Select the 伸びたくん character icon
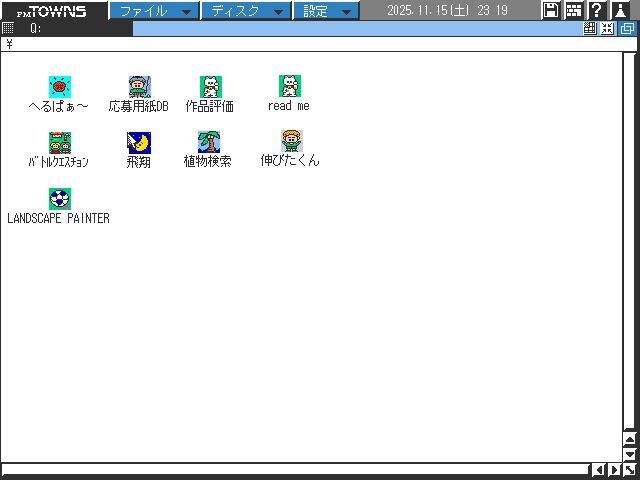 (291, 141)
